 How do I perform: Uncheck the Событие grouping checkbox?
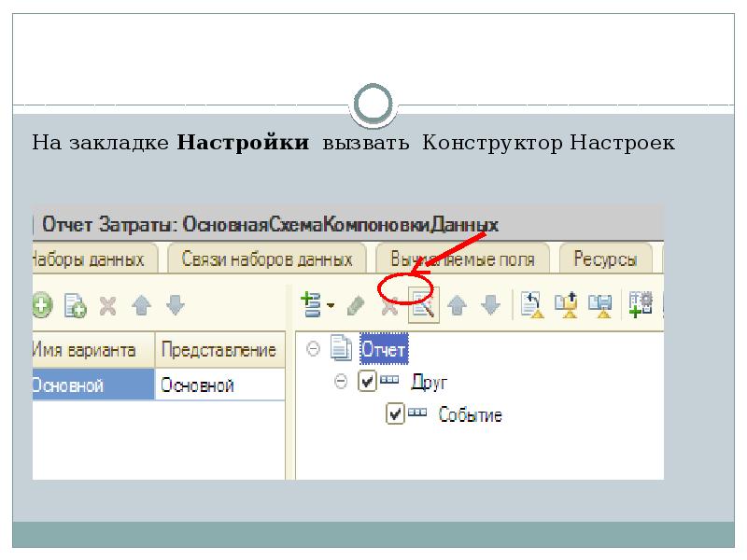(395, 413)
